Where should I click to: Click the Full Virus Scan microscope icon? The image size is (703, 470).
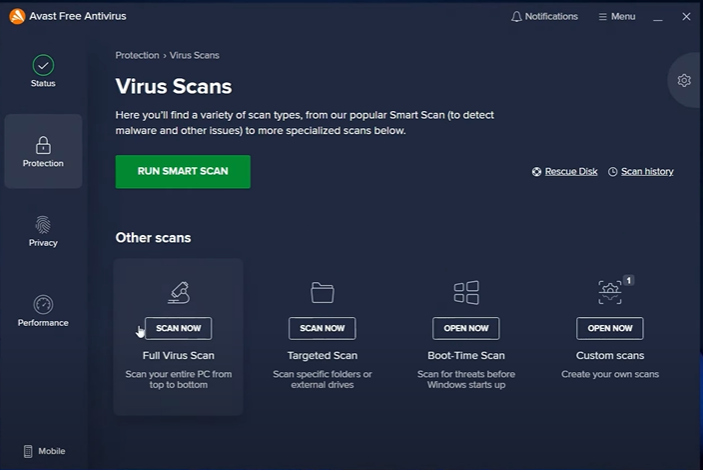click(179, 292)
